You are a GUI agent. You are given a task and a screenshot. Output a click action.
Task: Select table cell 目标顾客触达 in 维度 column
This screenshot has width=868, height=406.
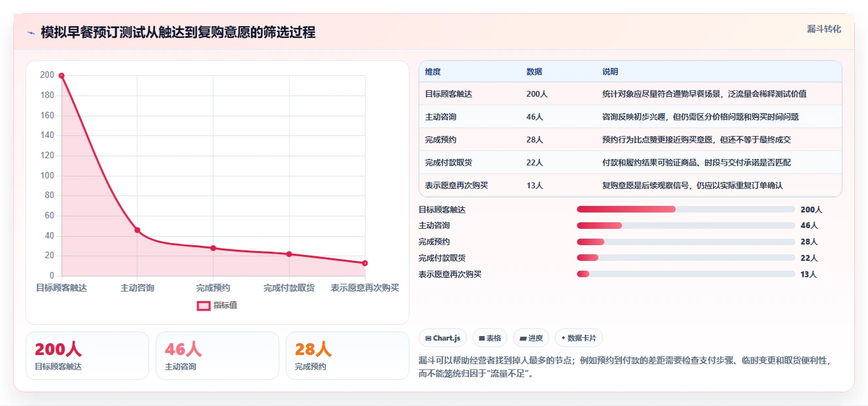click(449, 94)
